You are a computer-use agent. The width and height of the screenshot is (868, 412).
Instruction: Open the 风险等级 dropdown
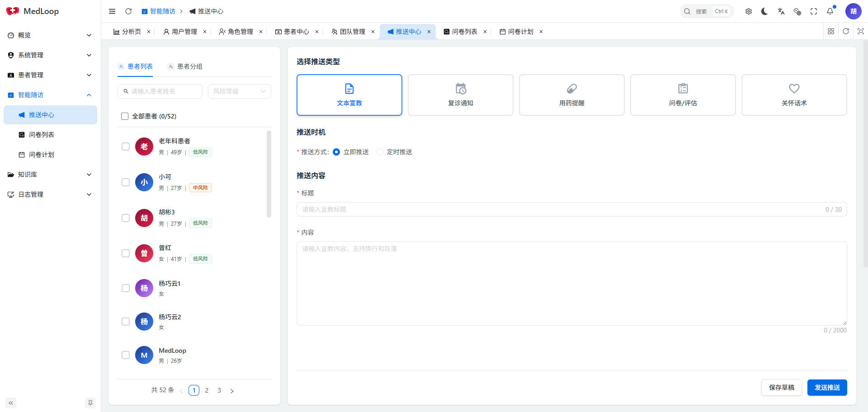(x=240, y=91)
